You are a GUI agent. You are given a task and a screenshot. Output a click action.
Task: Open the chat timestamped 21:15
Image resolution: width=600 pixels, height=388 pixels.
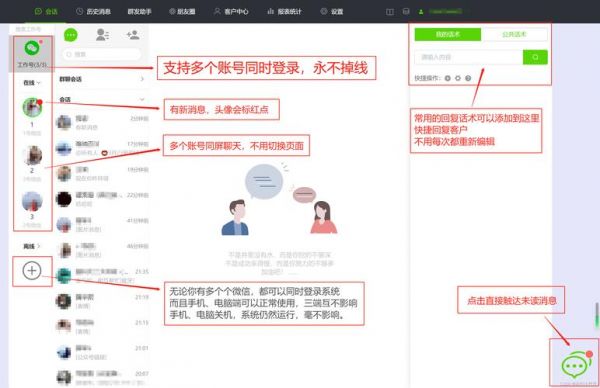coord(102,326)
